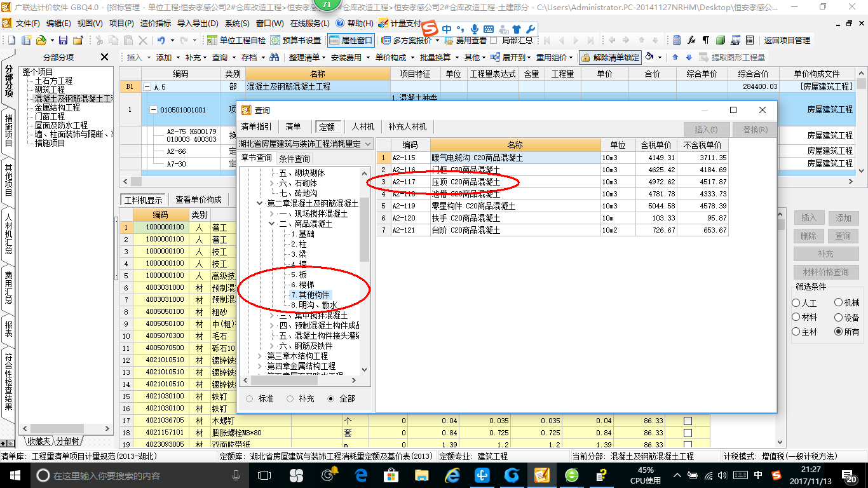The width and height of the screenshot is (868, 488).
Task: Select the 主材 filter radio button
Action: pos(796,332)
